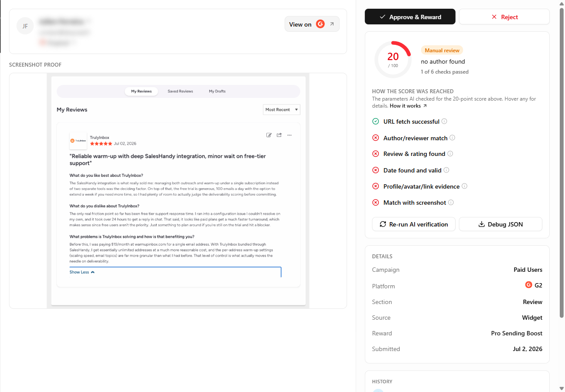Click the "Pro Sending Boost" reward value

point(517,334)
